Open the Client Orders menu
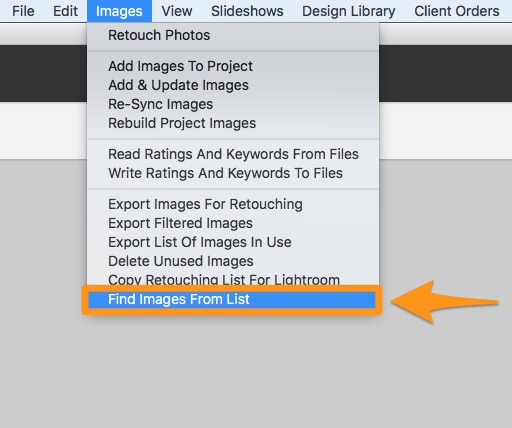The height and width of the screenshot is (428, 512). coord(457,11)
